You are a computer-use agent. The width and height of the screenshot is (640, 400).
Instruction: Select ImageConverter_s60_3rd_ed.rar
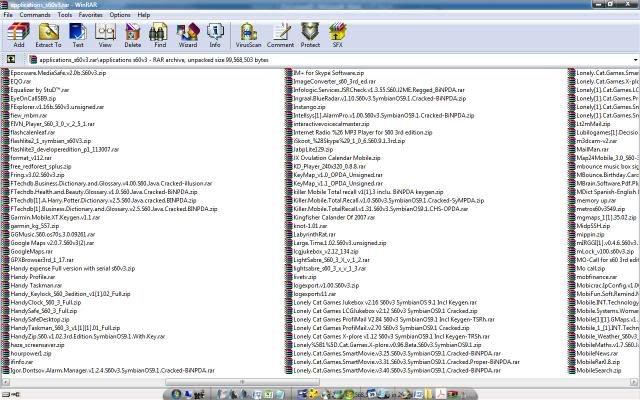tap(334, 81)
